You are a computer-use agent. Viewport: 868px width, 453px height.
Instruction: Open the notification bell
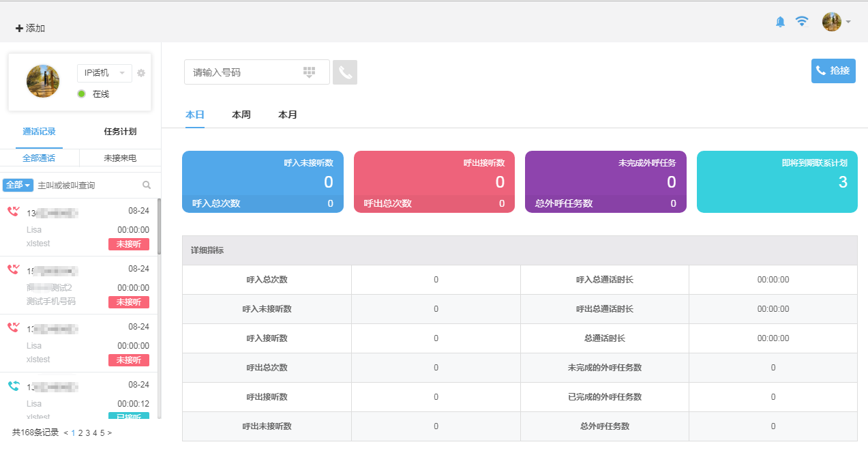coord(781,22)
